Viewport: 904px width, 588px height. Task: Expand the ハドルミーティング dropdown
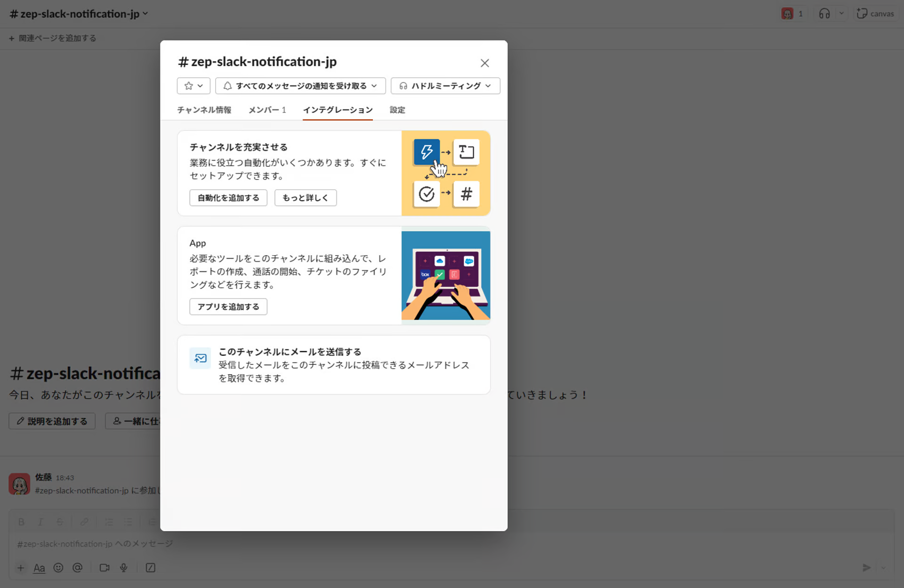pyautogui.click(x=445, y=86)
